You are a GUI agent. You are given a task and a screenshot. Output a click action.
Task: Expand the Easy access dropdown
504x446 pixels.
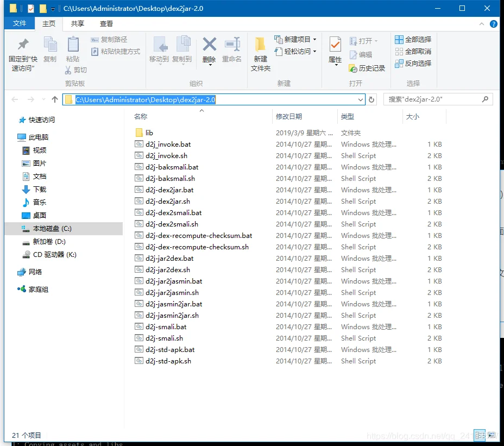coord(314,52)
